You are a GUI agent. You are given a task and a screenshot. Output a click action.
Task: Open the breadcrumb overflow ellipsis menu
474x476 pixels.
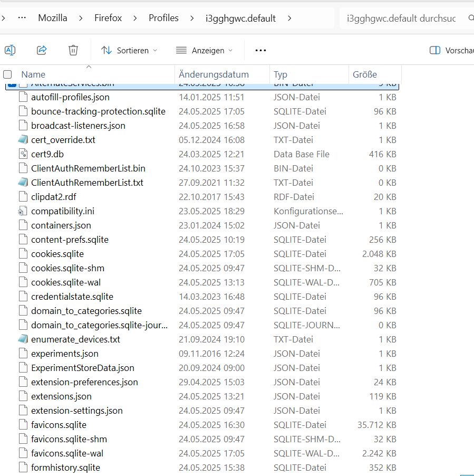tap(22, 18)
